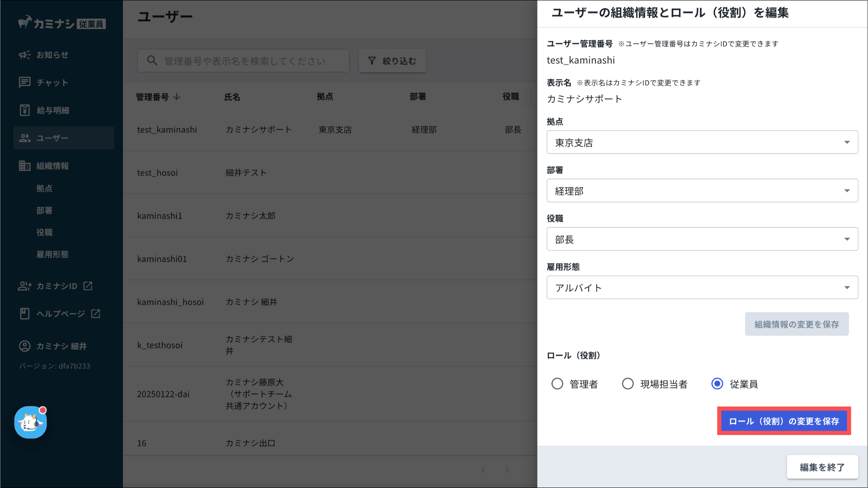This screenshot has width=868, height=488.
Task: Click the people icon beside ユーザー
Action: [25, 138]
